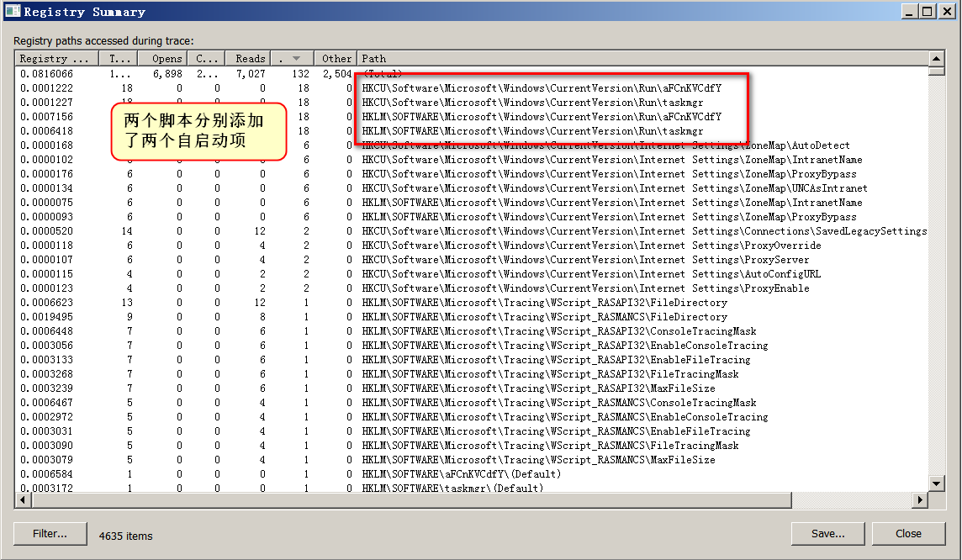The image size is (962, 560).
Task: Click the 4635 items count label
Action: 126,536
